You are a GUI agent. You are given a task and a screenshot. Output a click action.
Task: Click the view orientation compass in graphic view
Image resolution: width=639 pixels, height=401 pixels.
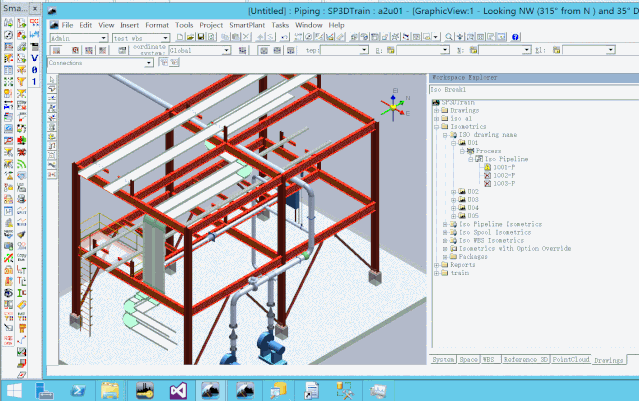click(394, 107)
